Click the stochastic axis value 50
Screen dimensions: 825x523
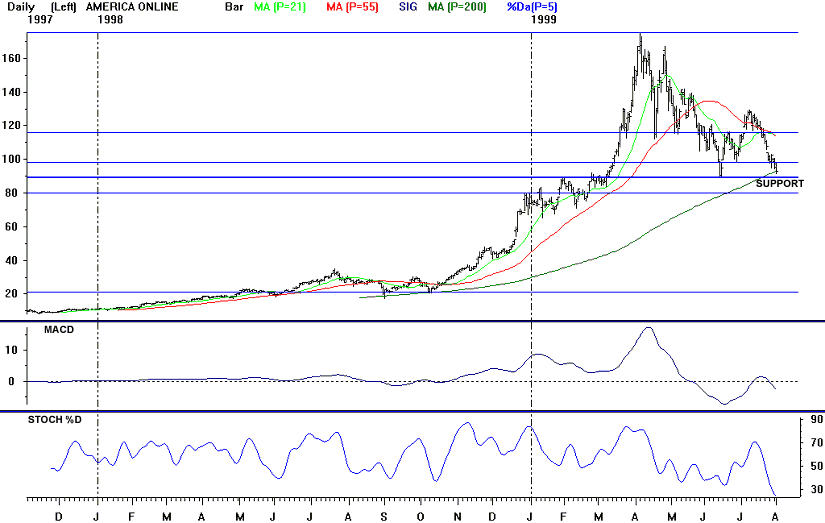[817, 466]
